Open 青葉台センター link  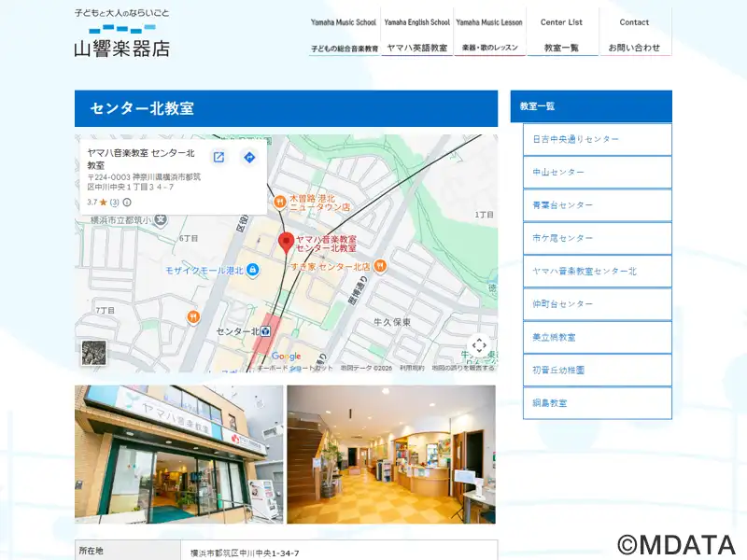(598, 205)
